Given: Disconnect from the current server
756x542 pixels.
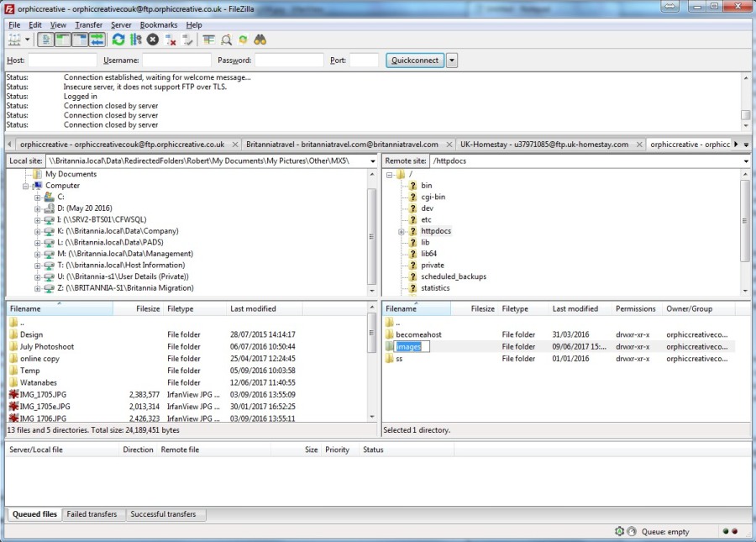Looking at the screenshot, I should (171, 40).
